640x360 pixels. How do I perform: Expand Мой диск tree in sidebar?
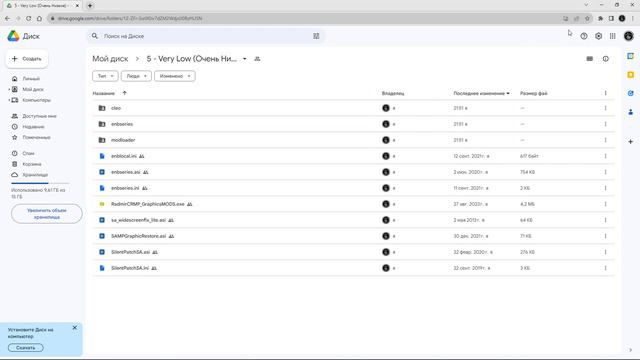[9, 89]
